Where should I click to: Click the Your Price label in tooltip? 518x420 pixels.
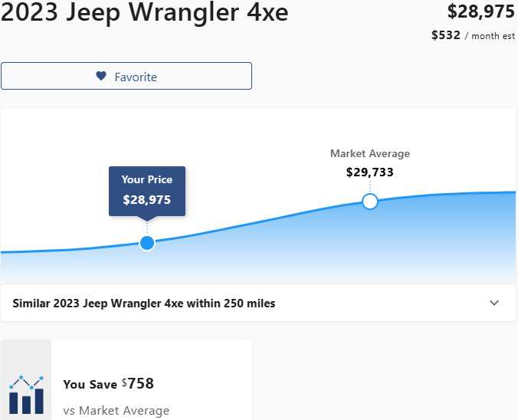point(147,179)
